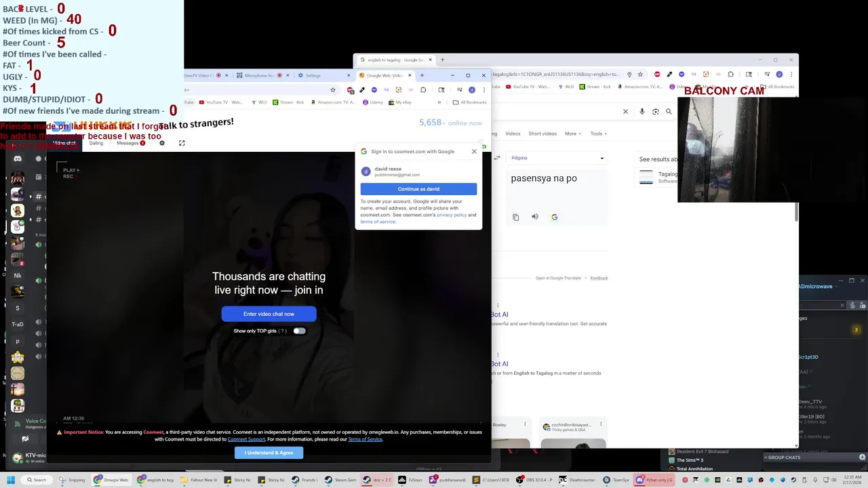Swap translation languages arrows icon
868x488 pixels.
[497, 158]
